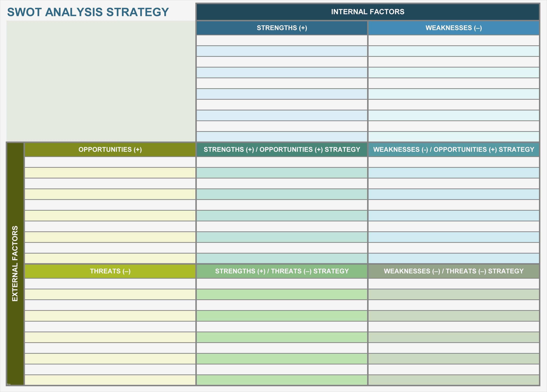Viewport: 547px width, 392px height.
Task: Select the first blank row under OPPORTUNITIES (+)
Action: [110, 162]
